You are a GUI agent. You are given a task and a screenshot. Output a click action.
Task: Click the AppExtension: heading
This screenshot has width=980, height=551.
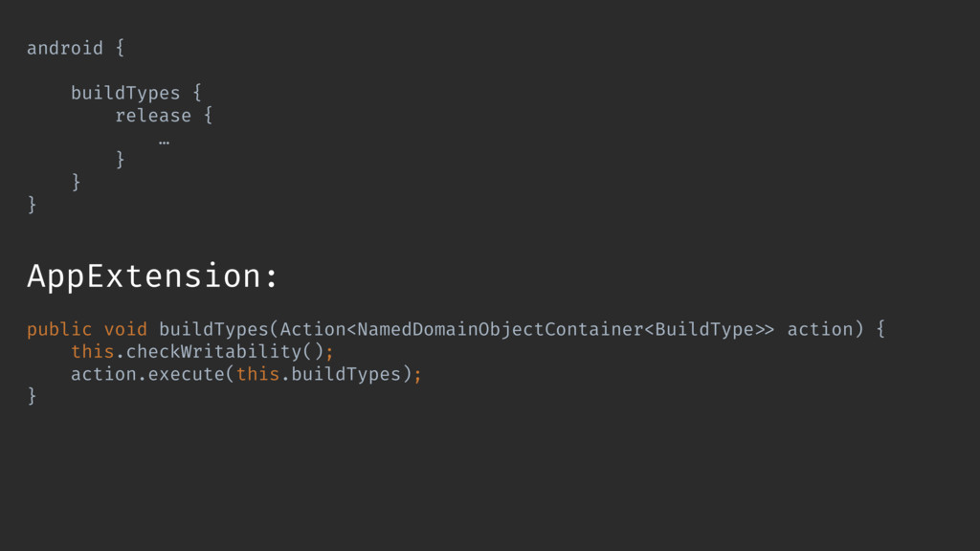tap(152, 276)
